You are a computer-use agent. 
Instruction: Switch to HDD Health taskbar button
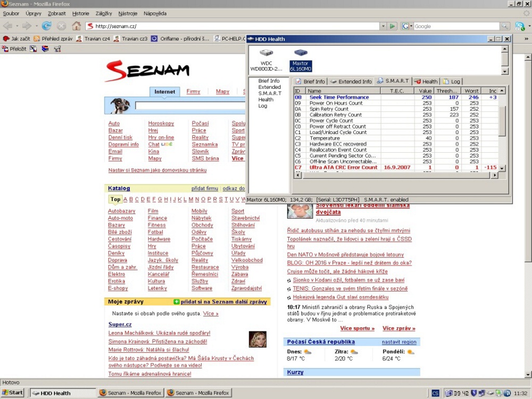pos(63,393)
